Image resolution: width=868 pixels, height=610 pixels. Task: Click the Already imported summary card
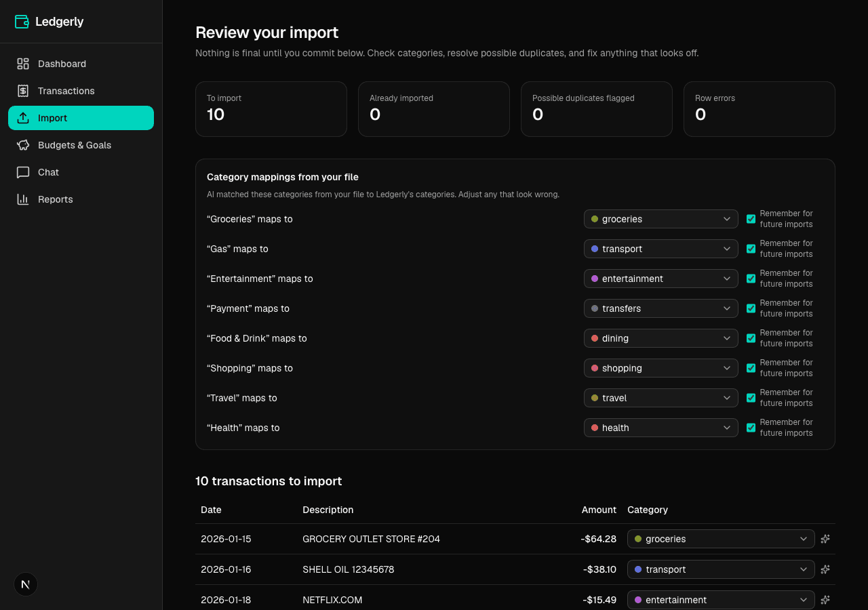434,109
